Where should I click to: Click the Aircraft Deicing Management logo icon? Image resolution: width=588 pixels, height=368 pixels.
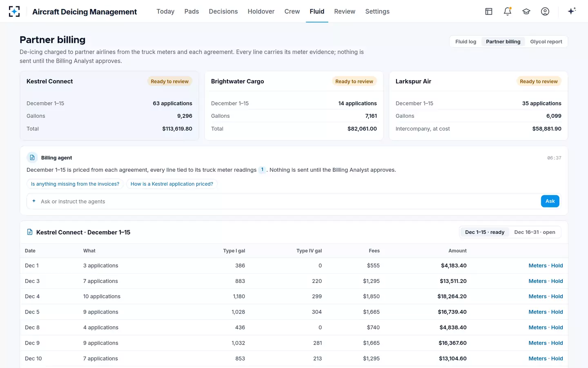14,11
